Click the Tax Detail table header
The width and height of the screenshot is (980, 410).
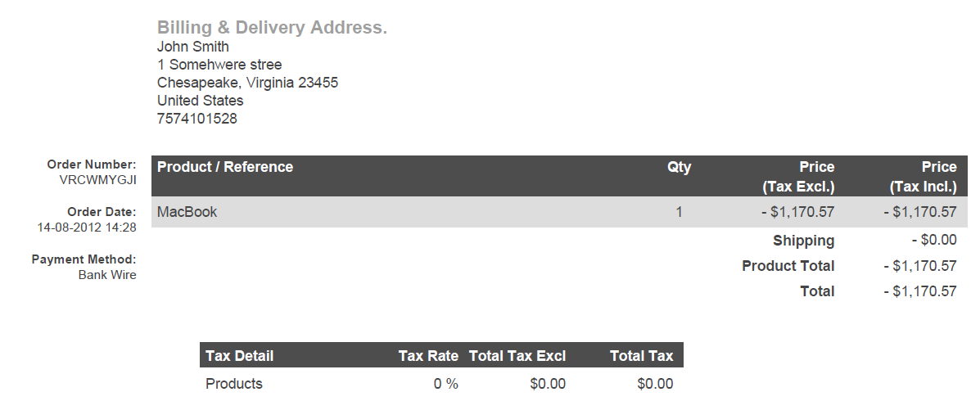[240, 356]
